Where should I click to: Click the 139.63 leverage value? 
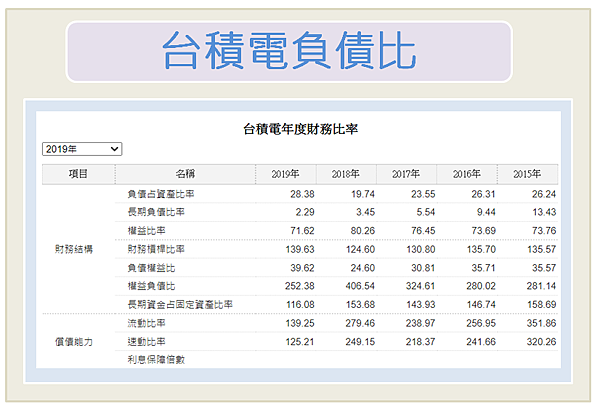pyautogui.click(x=300, y=249)
